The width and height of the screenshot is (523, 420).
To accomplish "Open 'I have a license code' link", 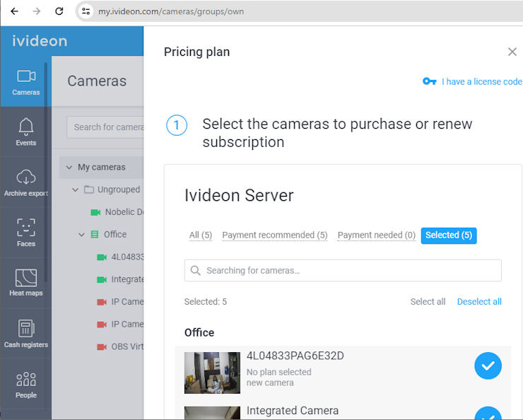I will (481, 82).
